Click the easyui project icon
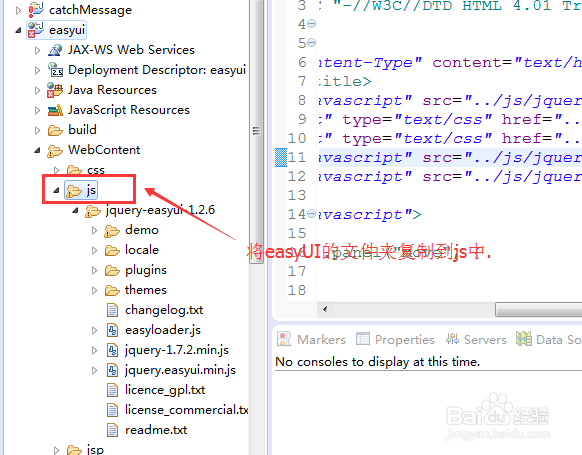 click(x=36, y=30)
